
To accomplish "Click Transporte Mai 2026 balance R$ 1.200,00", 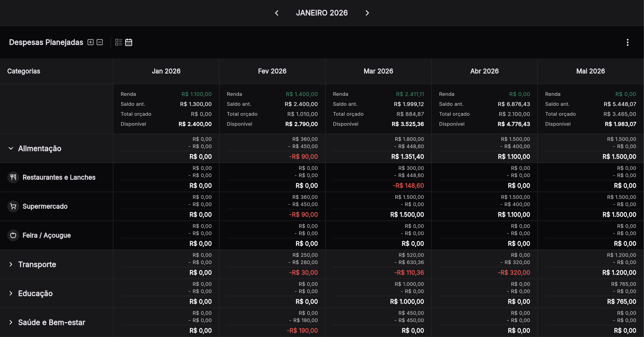I will (619, 272).
